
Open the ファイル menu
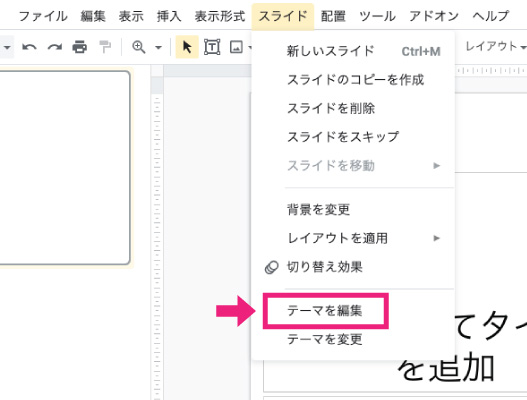43,16
